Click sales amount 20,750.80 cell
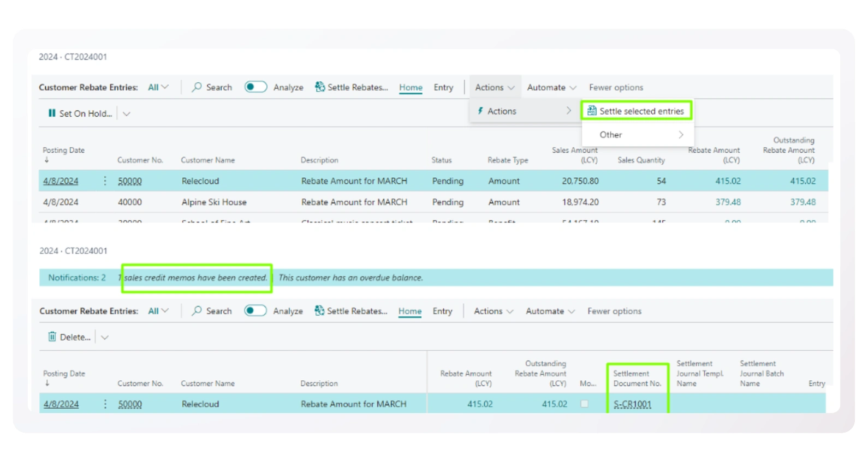 [580, 181]
